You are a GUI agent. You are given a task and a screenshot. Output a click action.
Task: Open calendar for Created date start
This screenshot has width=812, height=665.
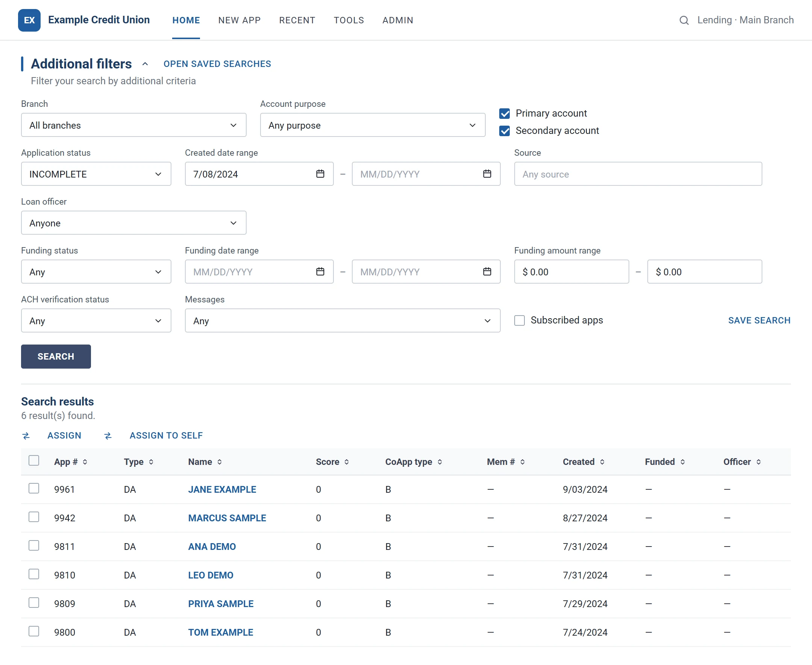(x=320, y=174)
